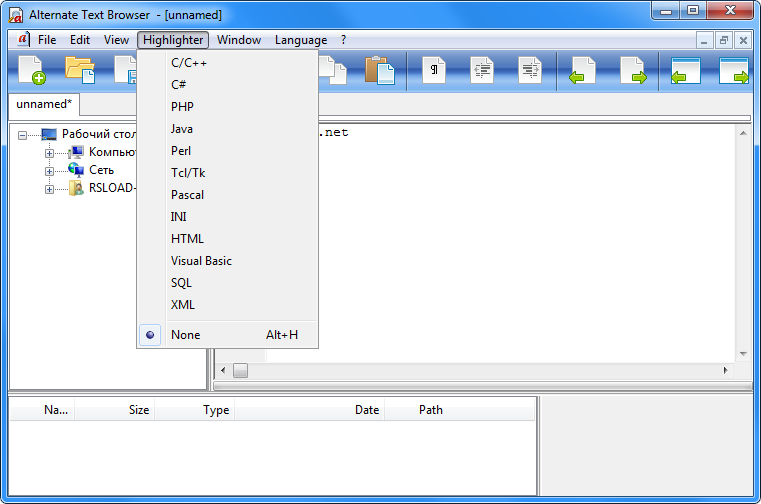Minimize the inner document window
The image size is (761, 504).
pyautogui.click(x=704, y=40)
